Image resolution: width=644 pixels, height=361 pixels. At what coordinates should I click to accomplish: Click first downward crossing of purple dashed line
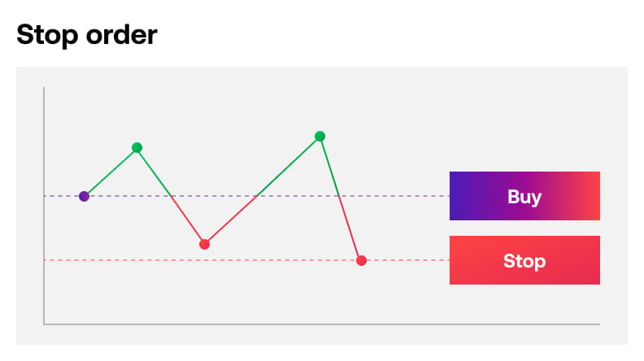tap(171, 196)
